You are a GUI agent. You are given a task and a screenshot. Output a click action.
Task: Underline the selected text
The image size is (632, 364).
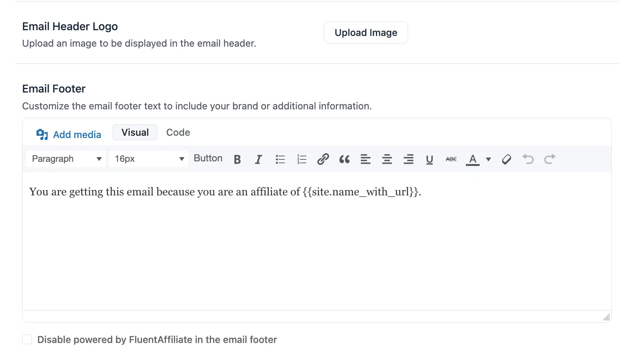[429, 159]
